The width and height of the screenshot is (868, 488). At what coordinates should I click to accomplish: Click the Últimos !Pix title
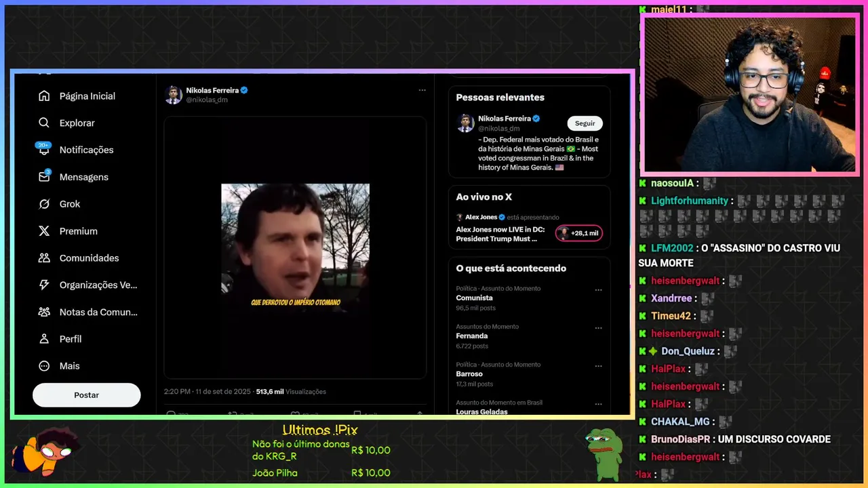point(320,430)
